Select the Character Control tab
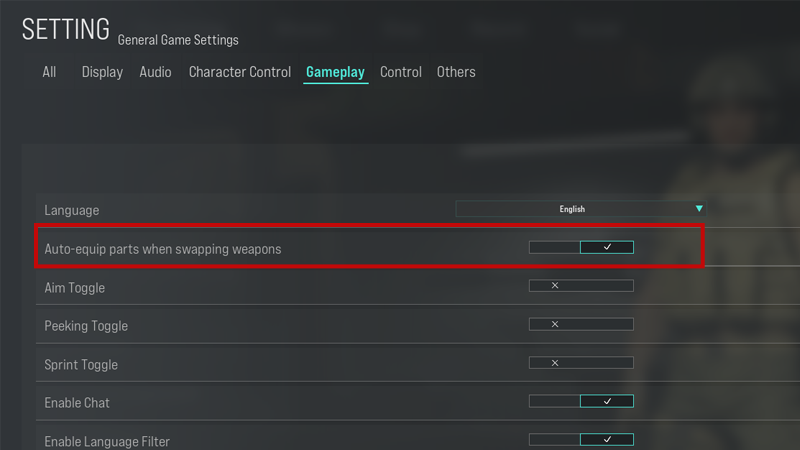The image size is (800, 450). (240, 72)
